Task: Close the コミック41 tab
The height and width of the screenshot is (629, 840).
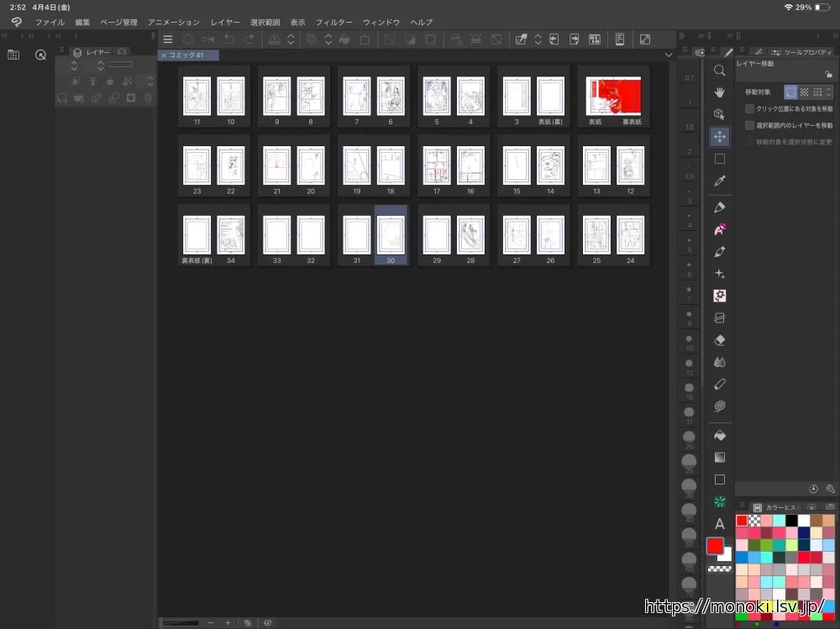Action: coord(164,55)
